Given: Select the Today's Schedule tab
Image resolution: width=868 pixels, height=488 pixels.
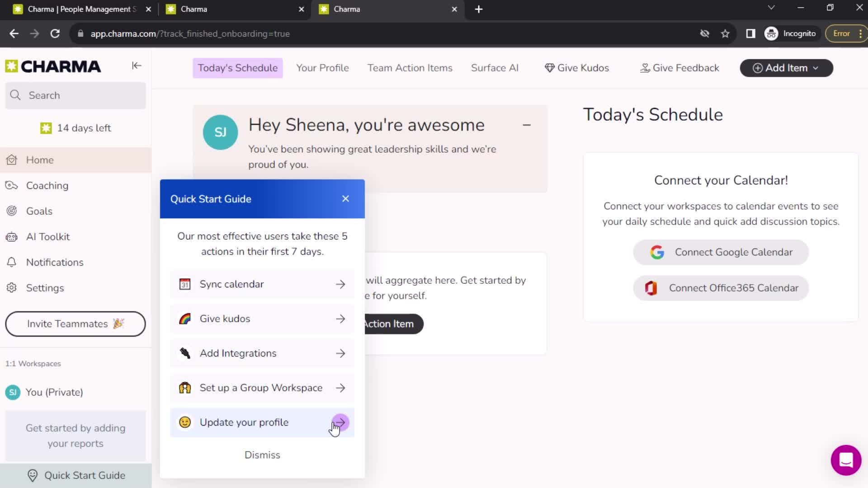Looking at the screenshot, I should (238, 67).
